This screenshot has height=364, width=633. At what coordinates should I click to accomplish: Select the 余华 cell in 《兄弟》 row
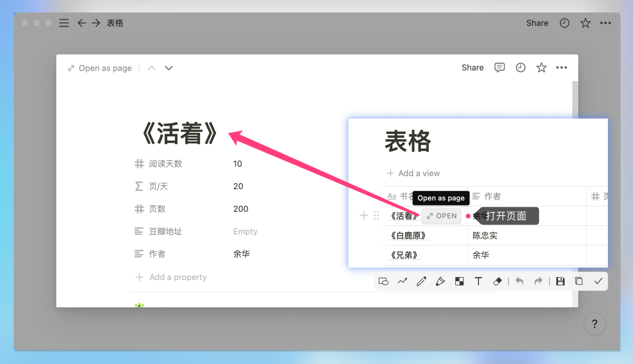(x=527, y=255)
